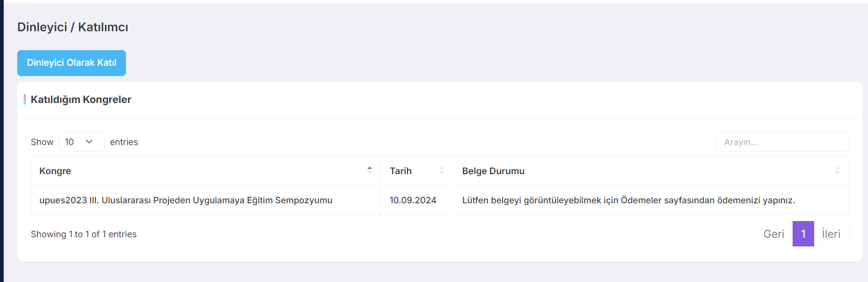Click the "Showing 1 to 1 of 1 entries" text

pyautogui.click(x=83, y=234)
